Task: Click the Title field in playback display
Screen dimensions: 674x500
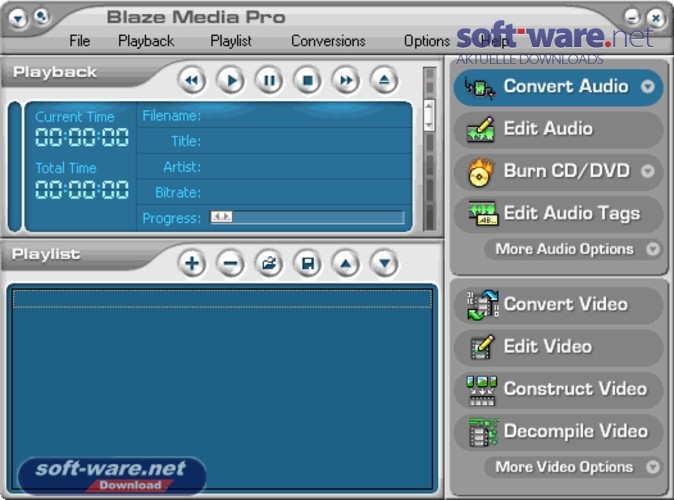Action: 274,141
